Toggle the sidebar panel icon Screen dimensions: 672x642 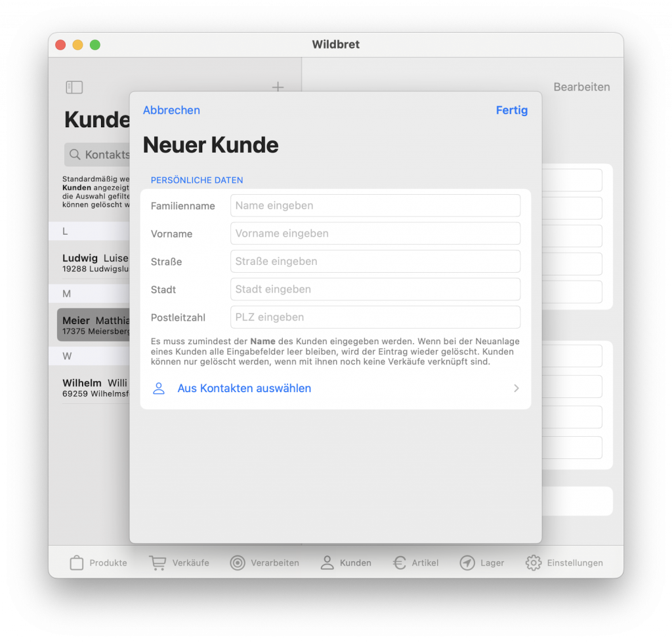point(74,87)
